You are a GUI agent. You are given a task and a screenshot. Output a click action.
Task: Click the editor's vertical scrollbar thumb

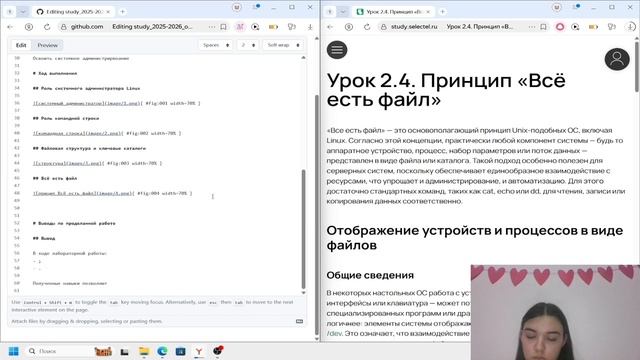[303, 229]
